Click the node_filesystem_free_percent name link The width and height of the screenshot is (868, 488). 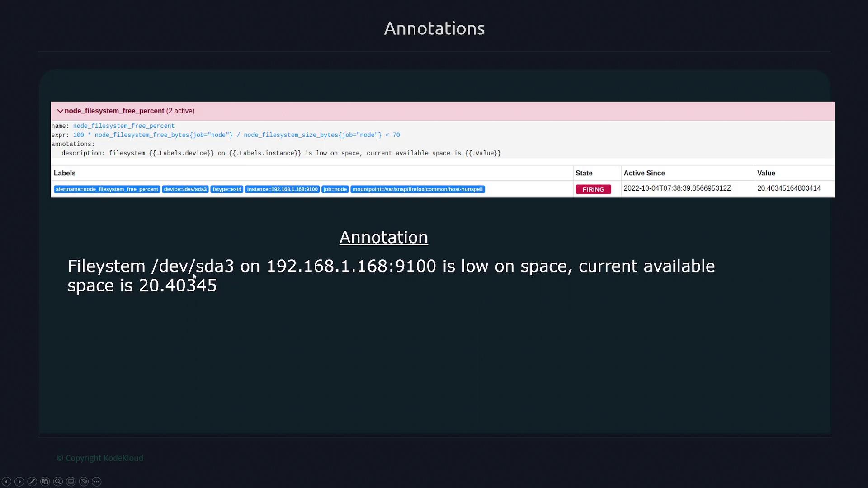(x=123, y=126)
